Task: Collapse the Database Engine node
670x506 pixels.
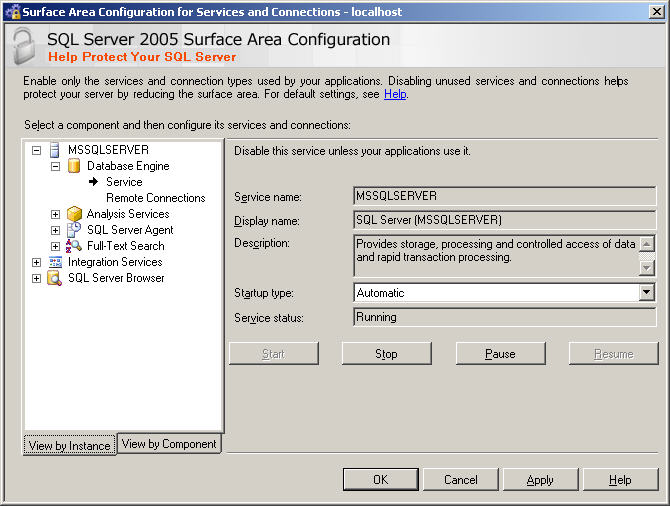Action: 56,166
